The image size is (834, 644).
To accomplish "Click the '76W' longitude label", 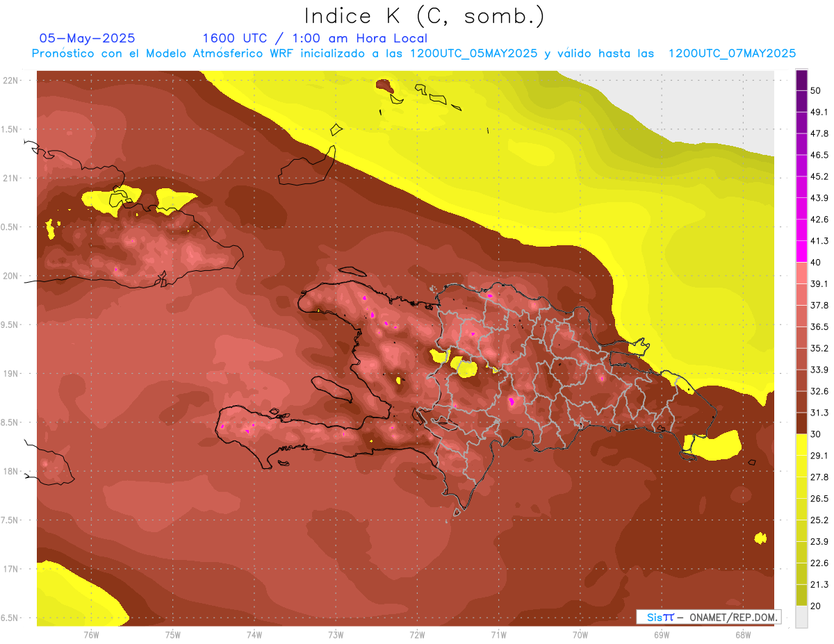I will click(x=91, y=634).
